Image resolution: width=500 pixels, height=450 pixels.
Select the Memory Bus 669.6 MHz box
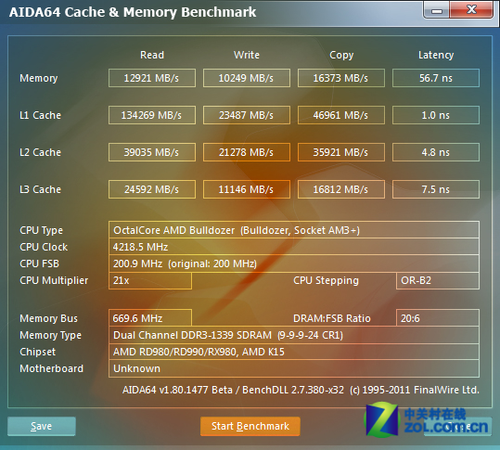click(x=150, y=318)
